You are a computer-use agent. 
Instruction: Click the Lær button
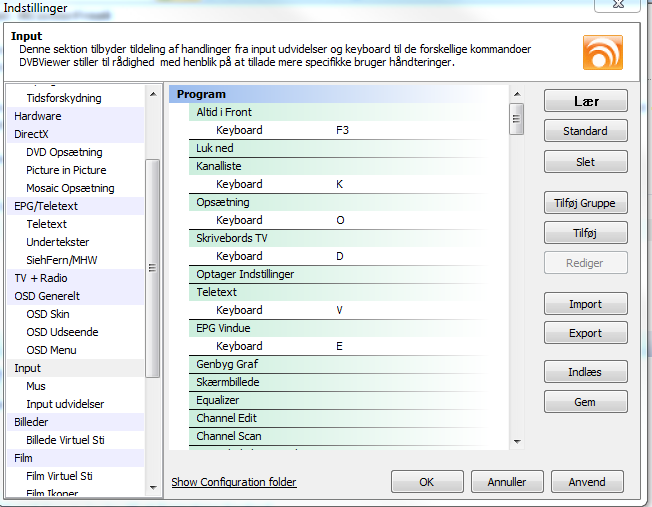coord(585,101)
